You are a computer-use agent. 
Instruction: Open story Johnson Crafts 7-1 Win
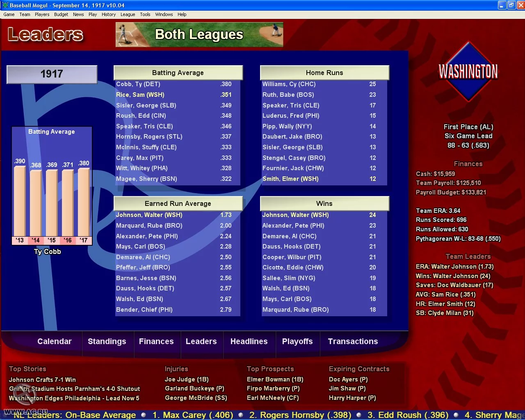pyautogui.click(x=42, y=380)
